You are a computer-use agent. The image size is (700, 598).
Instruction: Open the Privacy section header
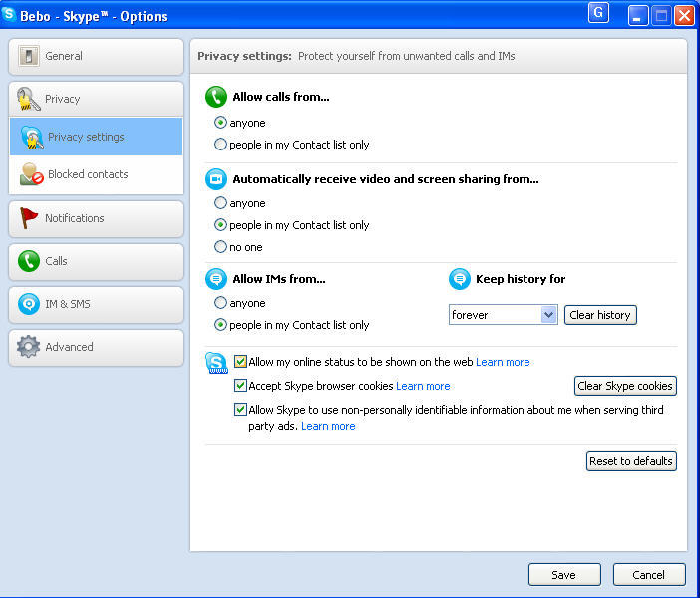(x=96, y=99)
